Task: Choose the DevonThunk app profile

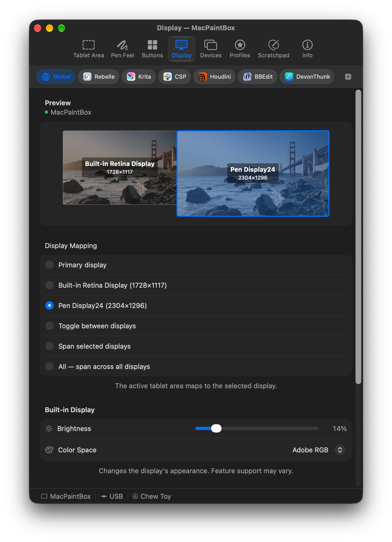Action: point(307,77)
